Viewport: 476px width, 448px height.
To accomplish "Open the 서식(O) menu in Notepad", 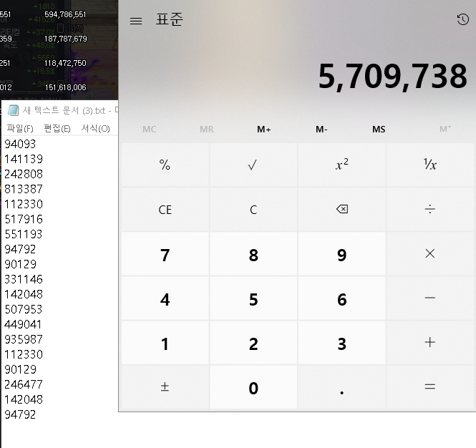I will (95, 128).
